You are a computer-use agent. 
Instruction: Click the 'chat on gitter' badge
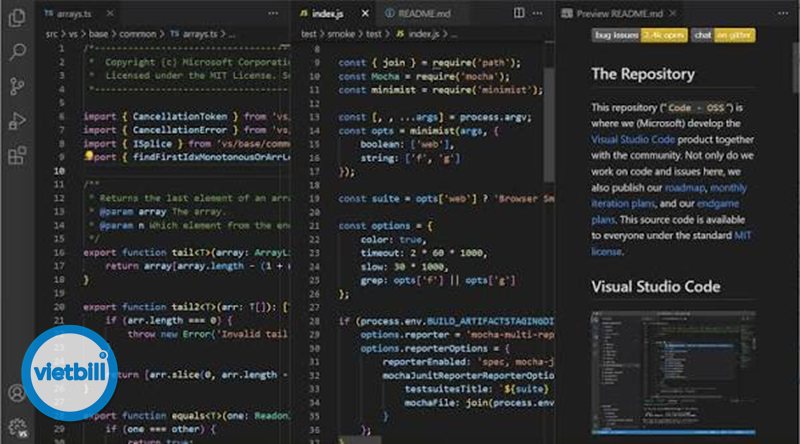pyautogui.click(x=723, y=35)
